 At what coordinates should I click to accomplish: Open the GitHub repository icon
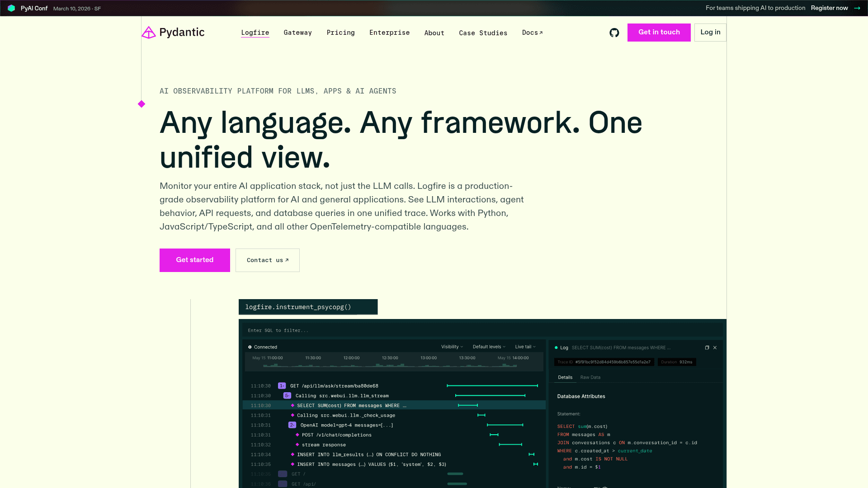(x=614, y=33)
